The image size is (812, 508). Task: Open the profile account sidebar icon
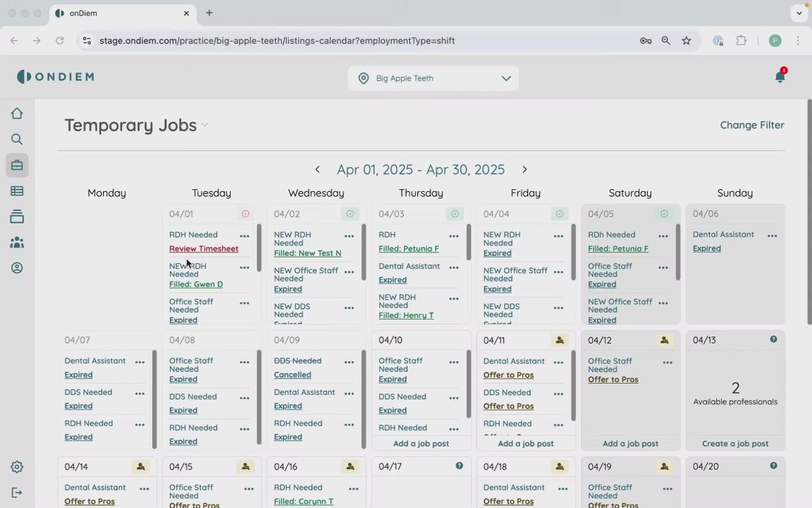tap(17, 268)
